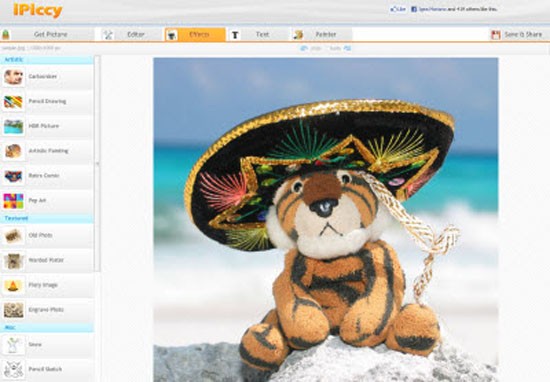Collapse the Textured effects section header
Screen dimensions: 550x382
(47, 219)
